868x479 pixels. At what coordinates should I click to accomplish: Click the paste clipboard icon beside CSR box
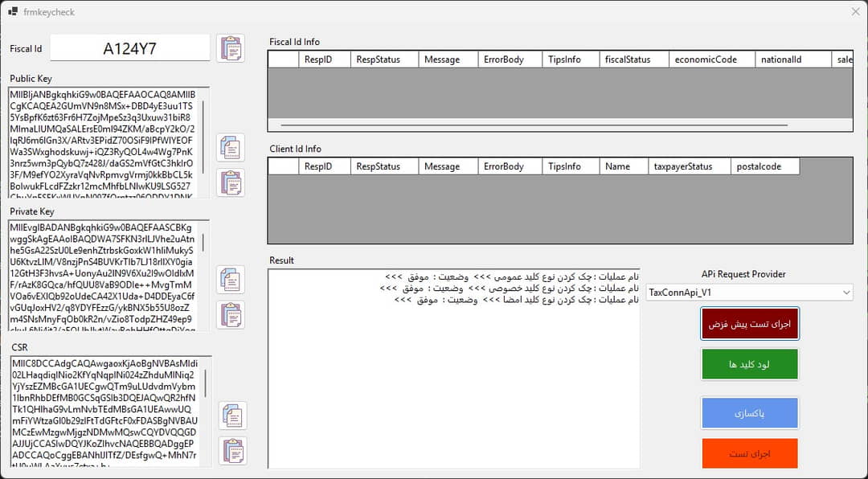[x=233, y=450]
